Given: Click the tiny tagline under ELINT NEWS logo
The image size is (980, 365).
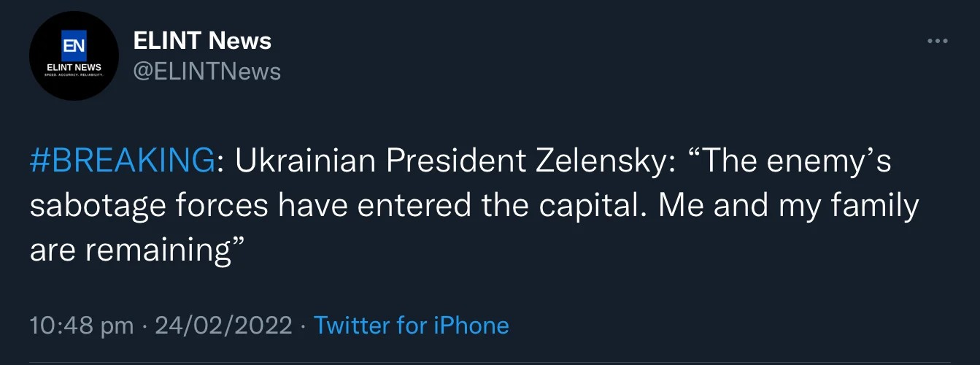Looking at the screenshot, I should click(x=74, y=75).
